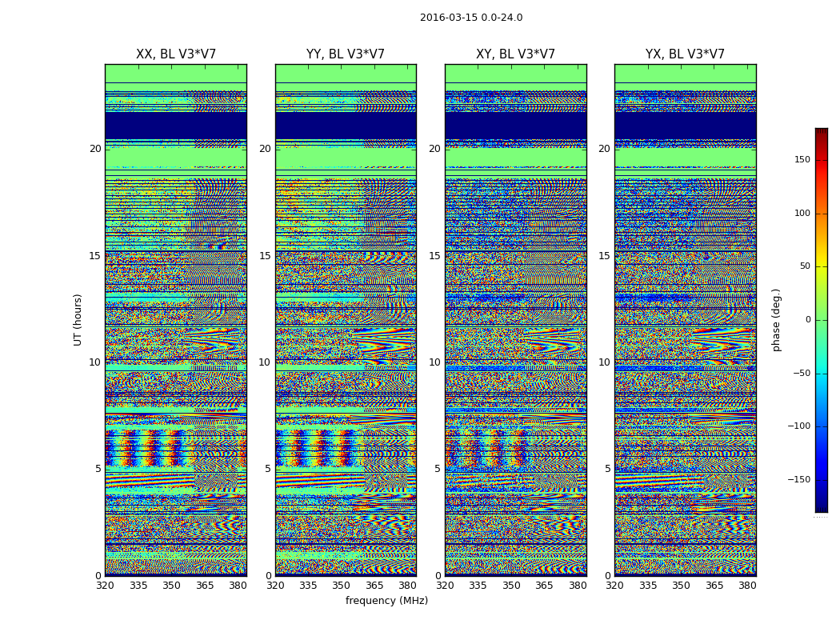Screen dimensions: 840x640
Task: Click the 10 hour tick of XY panel
Action: [x=435, y=362]
